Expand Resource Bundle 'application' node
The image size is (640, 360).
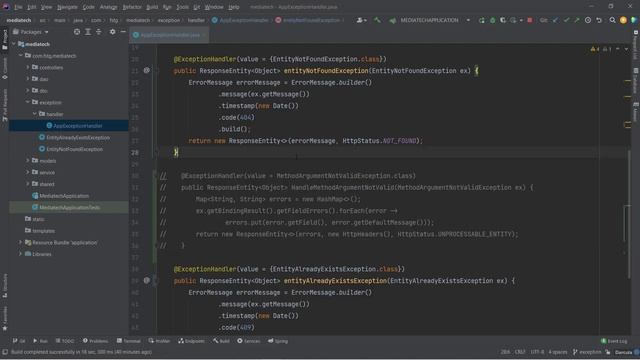click(20, 242)
